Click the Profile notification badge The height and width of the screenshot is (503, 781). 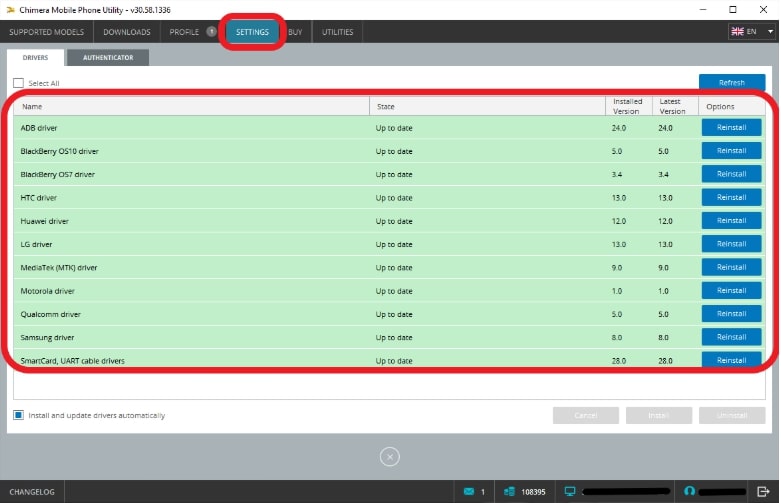pyautogui.click(x=211, y=32)
